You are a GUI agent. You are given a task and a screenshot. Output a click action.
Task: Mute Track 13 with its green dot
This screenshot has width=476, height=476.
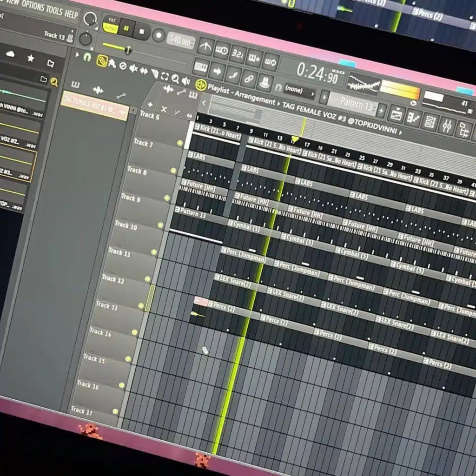point(141,306)
